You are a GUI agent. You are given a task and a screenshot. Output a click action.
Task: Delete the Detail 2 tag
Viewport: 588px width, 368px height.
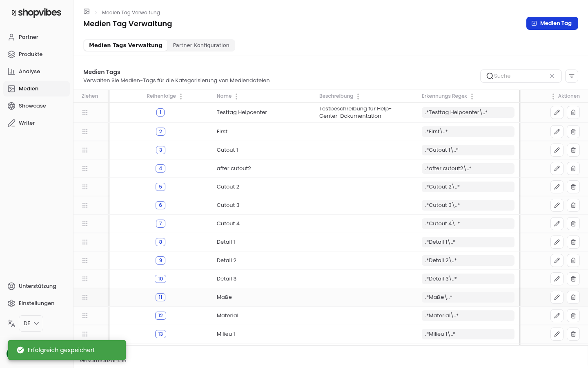573,260
